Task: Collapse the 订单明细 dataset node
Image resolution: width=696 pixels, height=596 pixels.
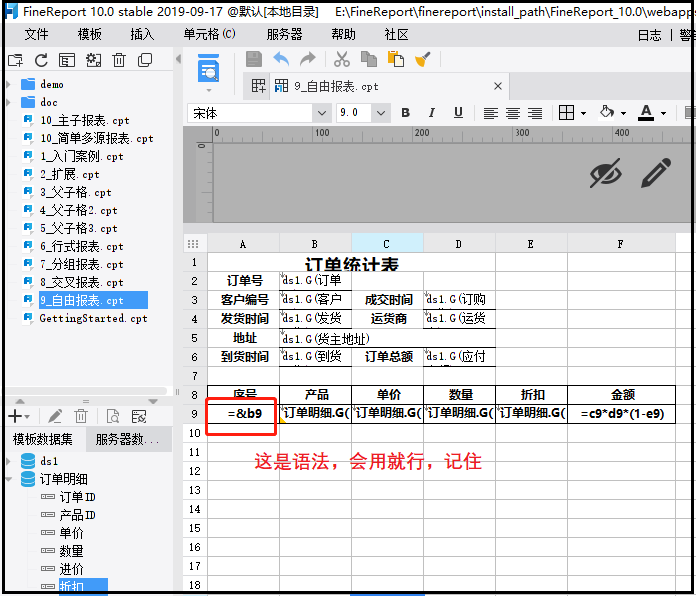Action: pyautogui.click(x=8, y=479)
